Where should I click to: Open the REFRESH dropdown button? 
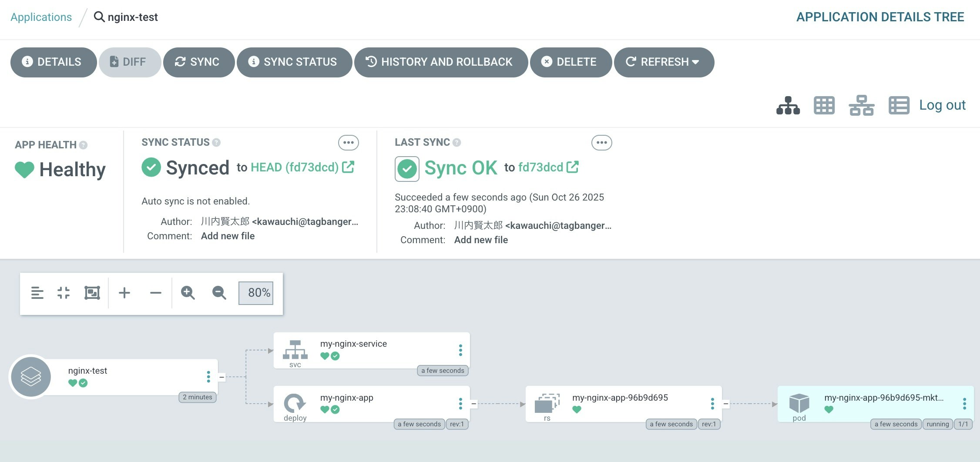(x=664, y=62)
